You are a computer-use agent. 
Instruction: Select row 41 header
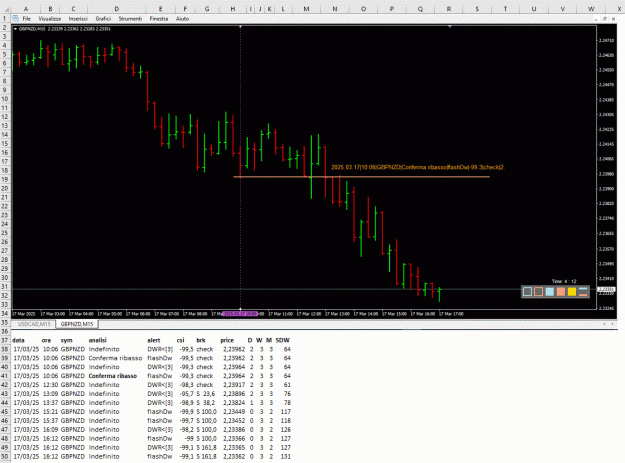(x=5, y=376)
